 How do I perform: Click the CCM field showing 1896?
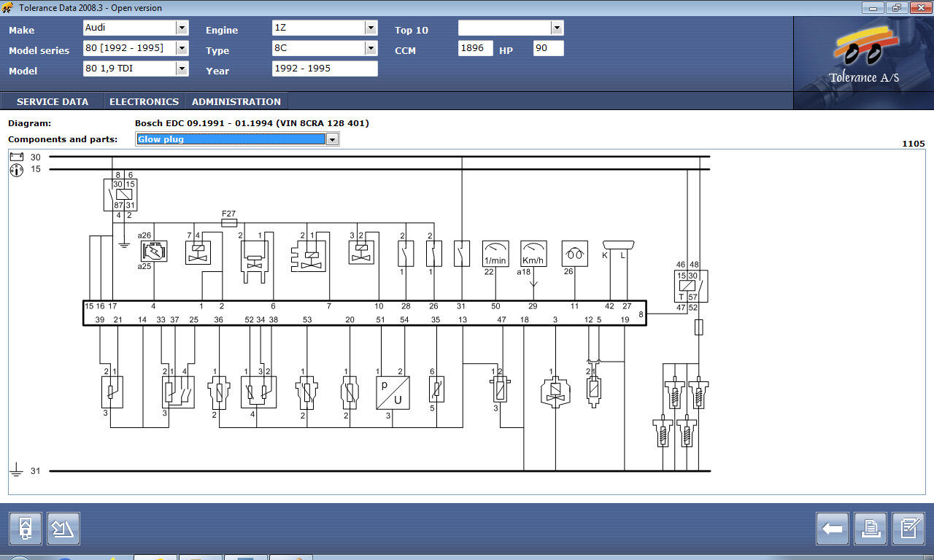click(475, 48)
